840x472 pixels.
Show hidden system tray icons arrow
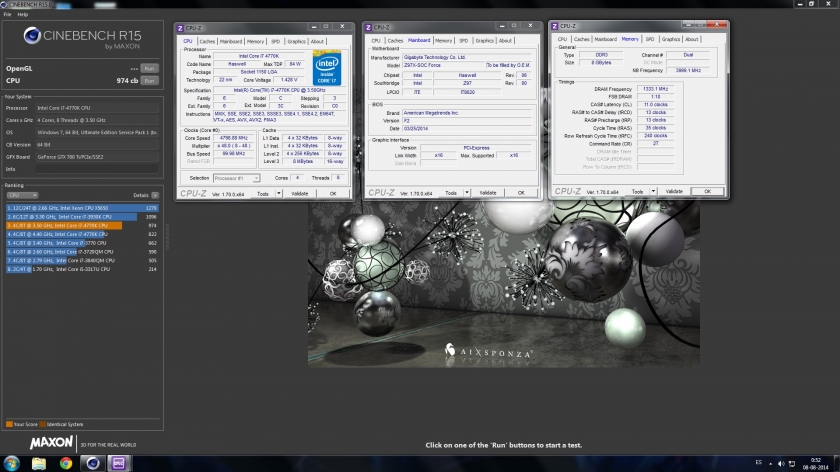[770, 463]
